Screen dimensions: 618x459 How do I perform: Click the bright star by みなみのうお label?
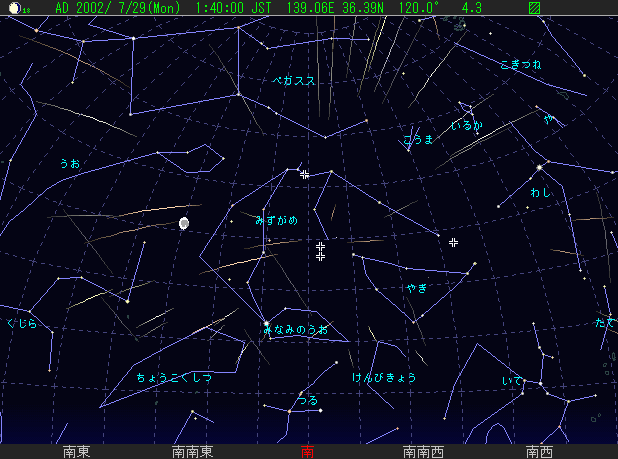point(266,324)
